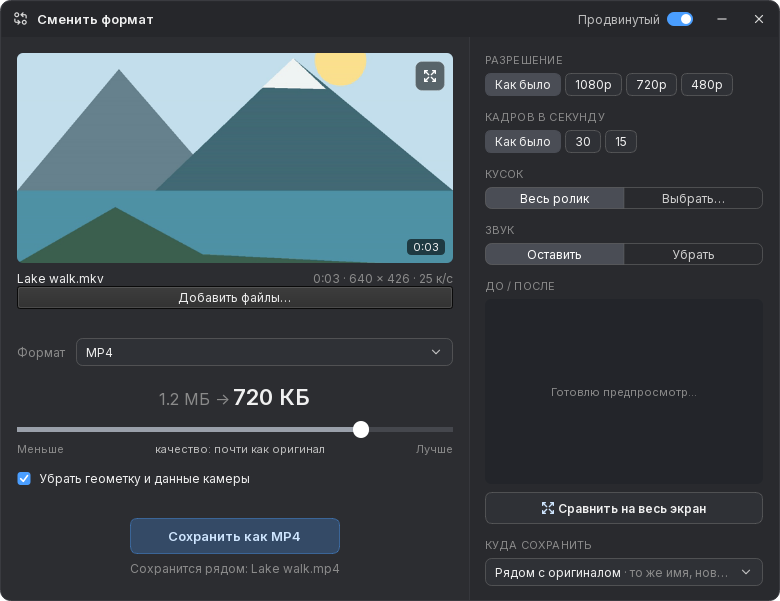Uncheck 'Убрать геометку и данные камеры'
Image resolution: width=780 pixels, height=601 pixels.
click(x=24, y=479)
